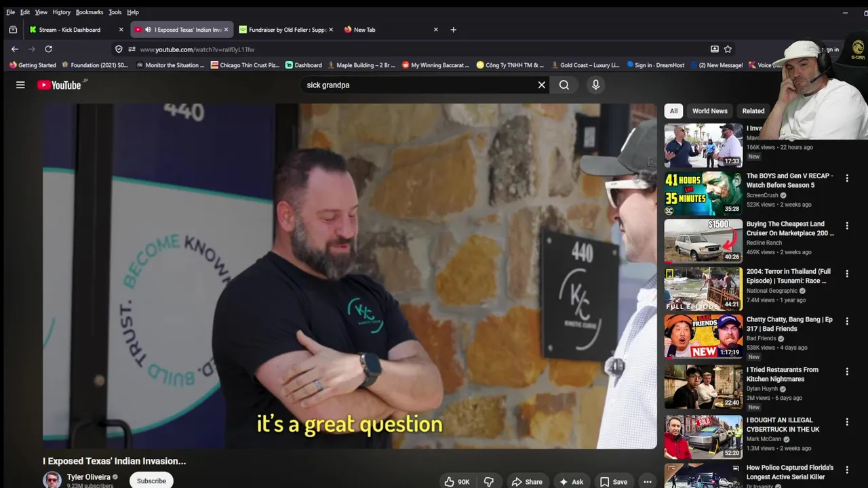Open options for Terror in Thailand video
The image size is (868, 488).
[x=847, y=274]
